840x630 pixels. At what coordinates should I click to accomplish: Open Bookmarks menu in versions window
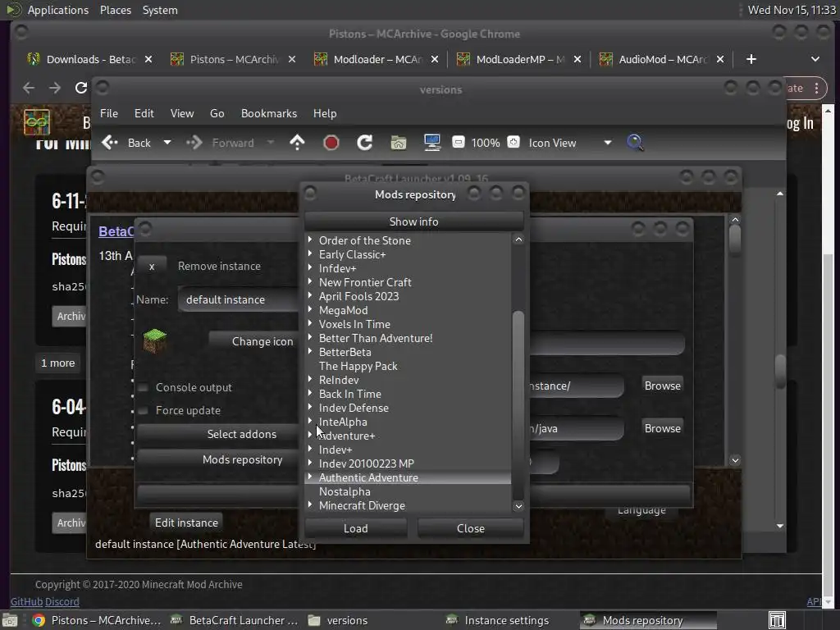[x=269, y=113]
